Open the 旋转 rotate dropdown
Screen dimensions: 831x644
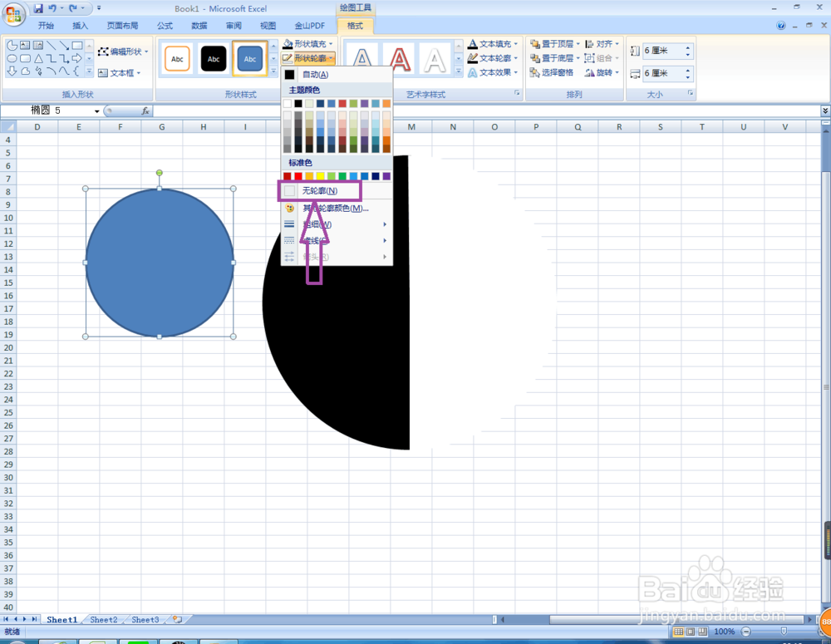tap(602, 72)
